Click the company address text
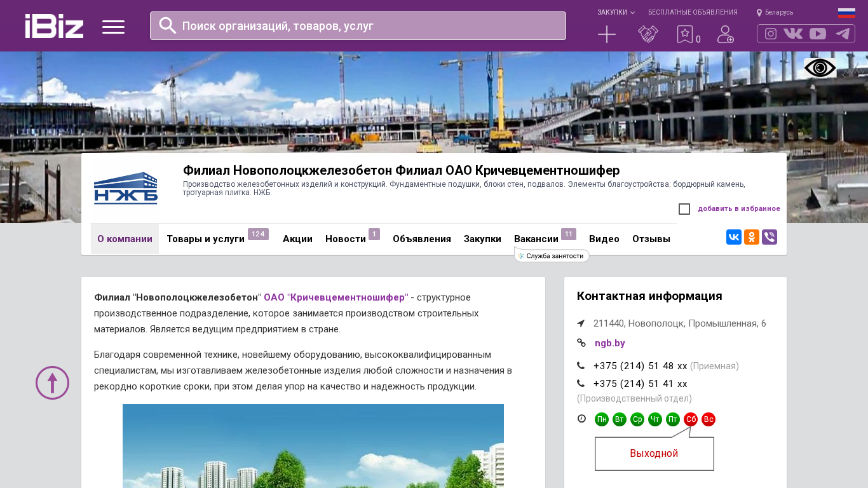 (x=680, y=323)
